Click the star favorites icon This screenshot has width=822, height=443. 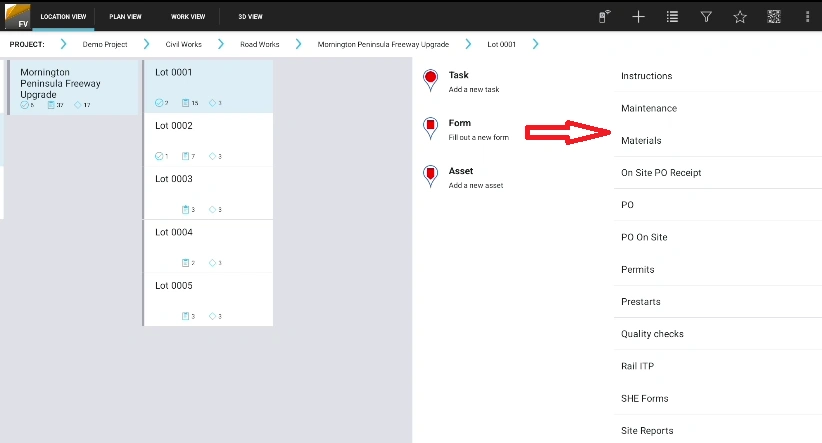(x=740, y=17)
